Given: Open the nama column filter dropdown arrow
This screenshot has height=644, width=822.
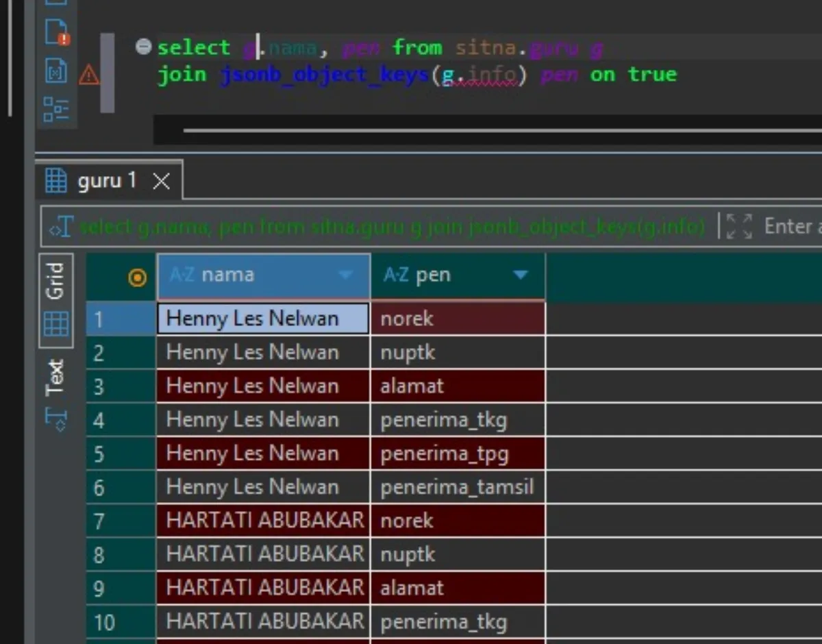Looking at the screenshot, I should tap(346, 275).
